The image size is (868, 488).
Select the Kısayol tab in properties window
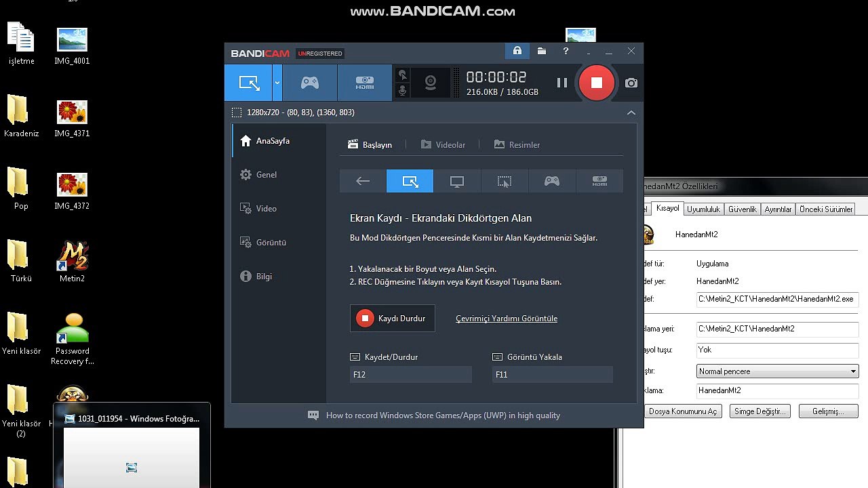667,208
